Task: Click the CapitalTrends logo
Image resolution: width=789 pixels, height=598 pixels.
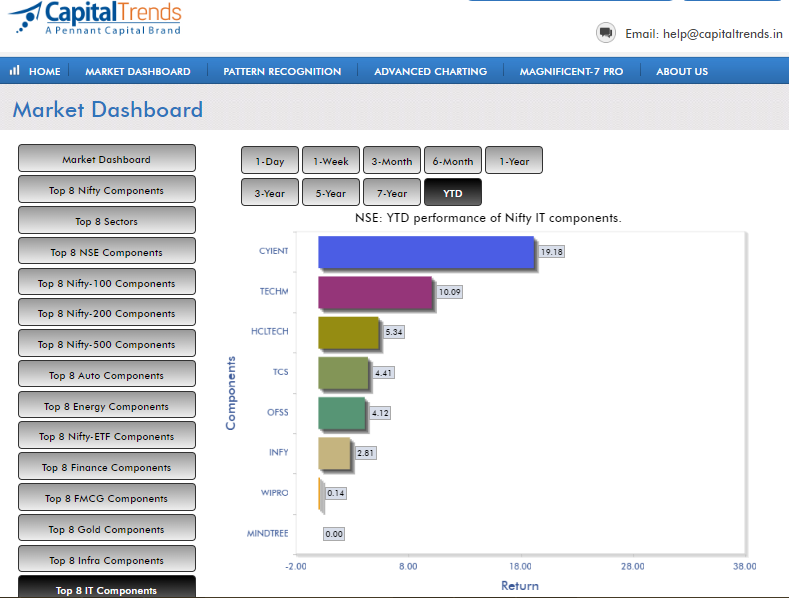Action: click(96, 18)
